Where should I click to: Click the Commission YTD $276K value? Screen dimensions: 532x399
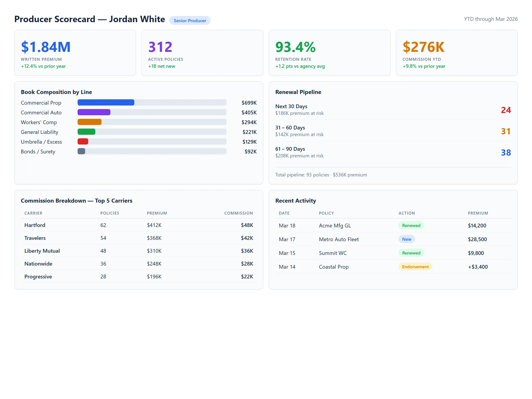423,47
